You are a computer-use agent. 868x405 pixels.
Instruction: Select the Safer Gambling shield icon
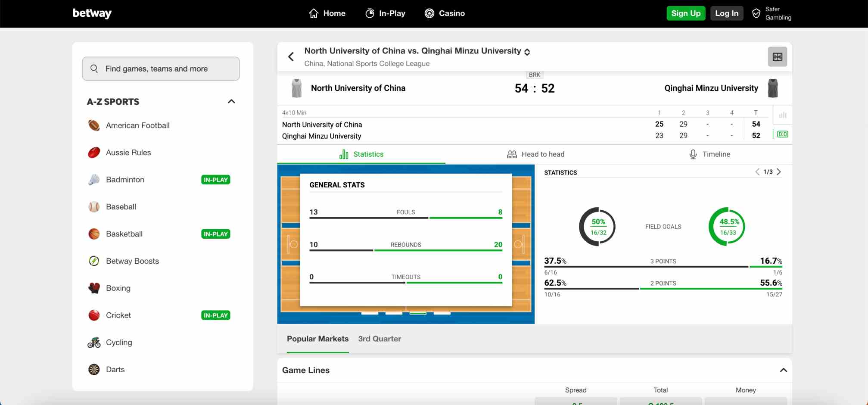coord(756,13)
